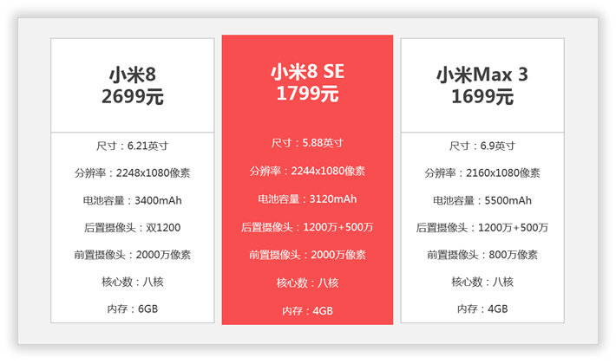Click 电池容量：3400mAh row

133,200
